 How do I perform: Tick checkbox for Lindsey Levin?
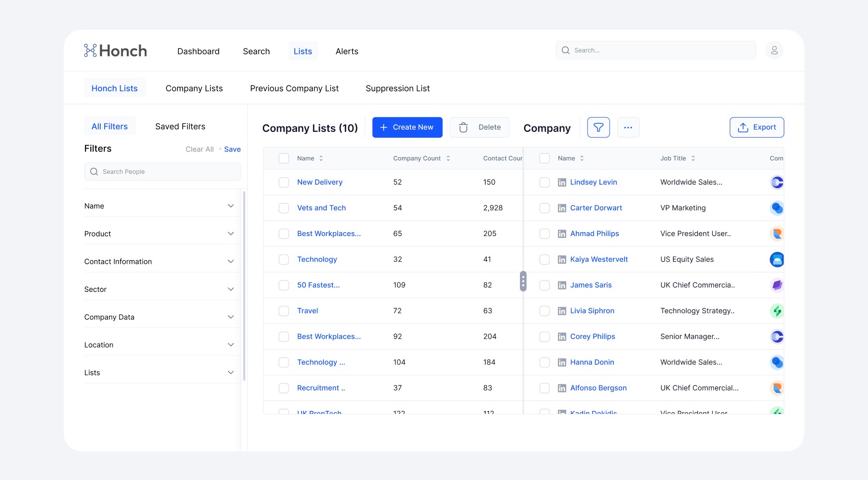pos(545,182)
